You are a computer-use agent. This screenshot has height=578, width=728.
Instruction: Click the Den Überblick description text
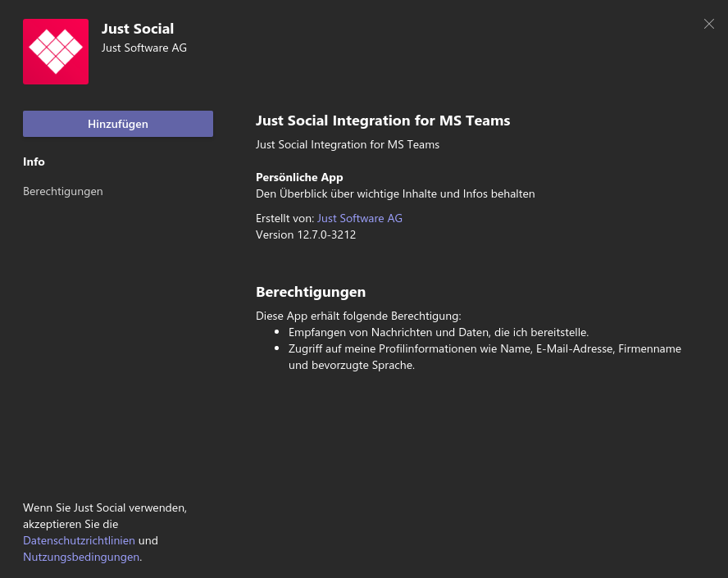395,193
